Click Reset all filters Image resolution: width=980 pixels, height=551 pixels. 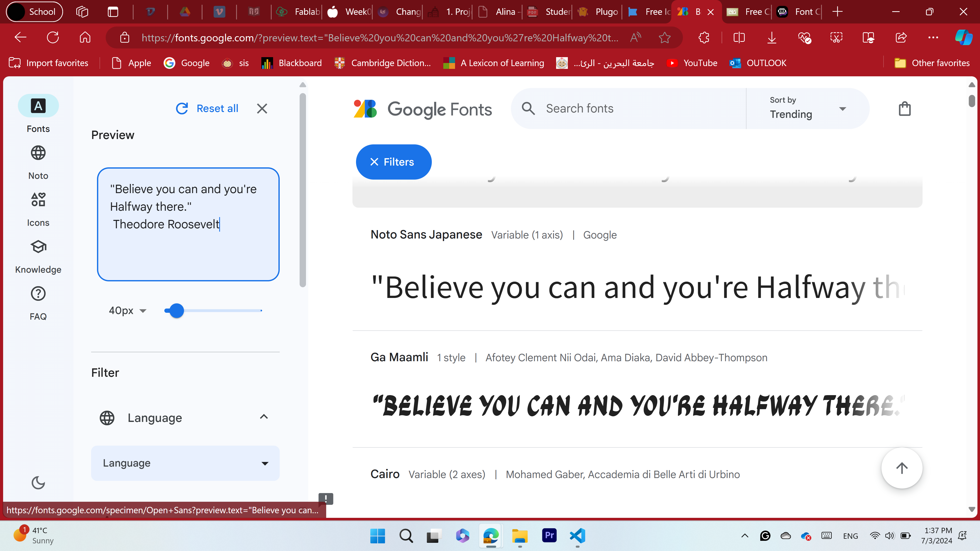207,108
